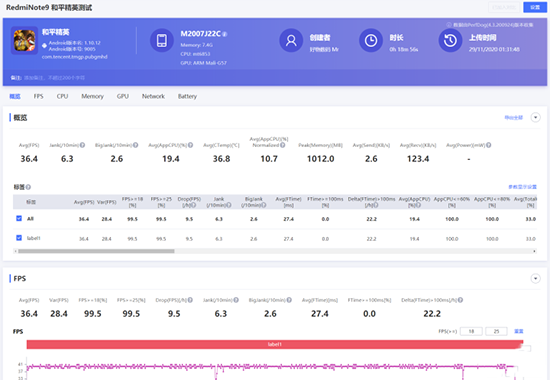Viewport: 550px width, 380px height.
Task: Switch to the FPS tab
Action: 39,96
